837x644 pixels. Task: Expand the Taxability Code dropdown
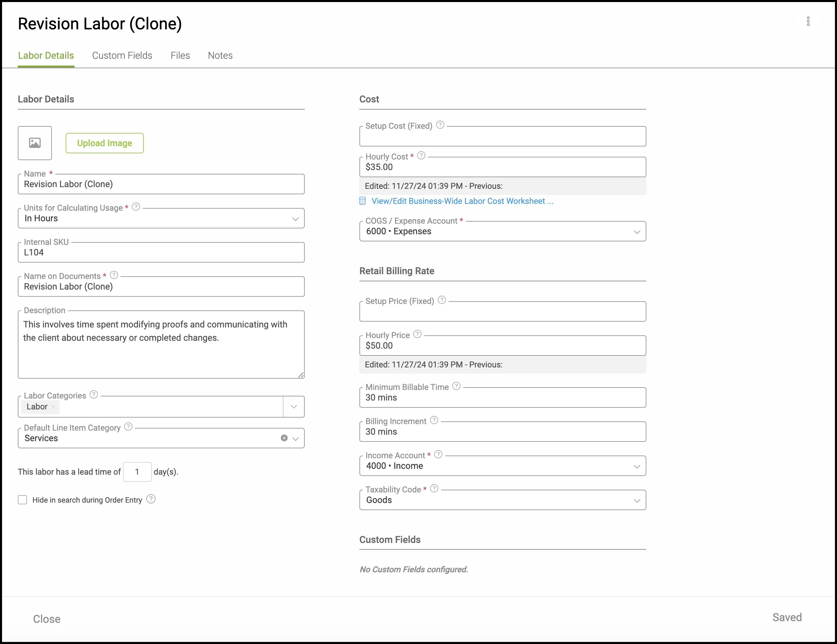(636, 500)
